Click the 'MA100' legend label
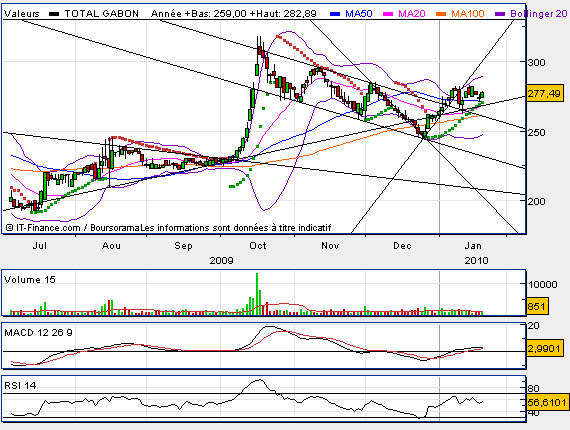The height and width of the screenshot is (430, 570). point(468,14)
